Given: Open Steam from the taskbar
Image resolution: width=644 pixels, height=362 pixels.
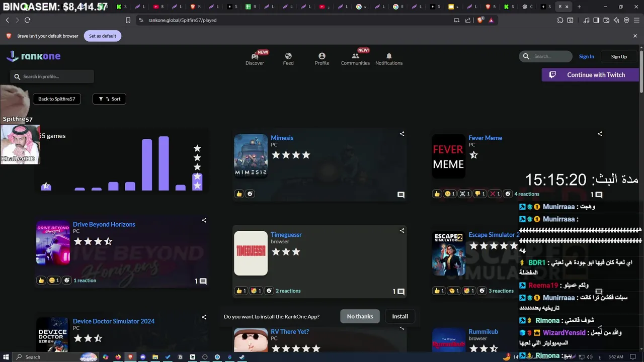Looking at the screenshot, I should [x=242, y=357].
